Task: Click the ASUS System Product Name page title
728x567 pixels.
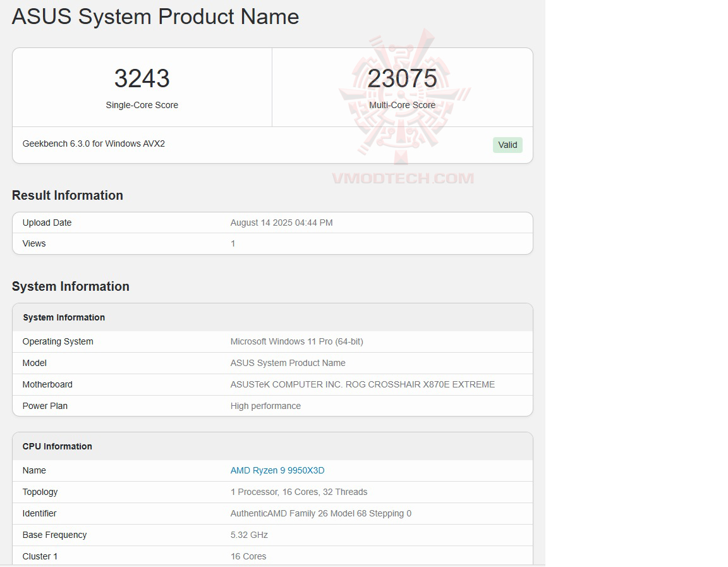Action: click(x=155, y=17)
